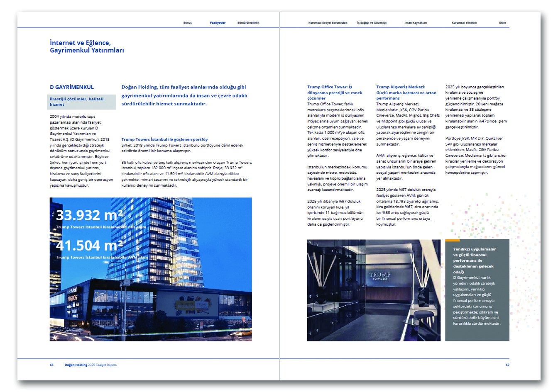This screenshot has height=392, width=558.
Task: Click the paragraph starting "2025 yılında %97 doluluk oranıyla"
Action: click(407, 207)
